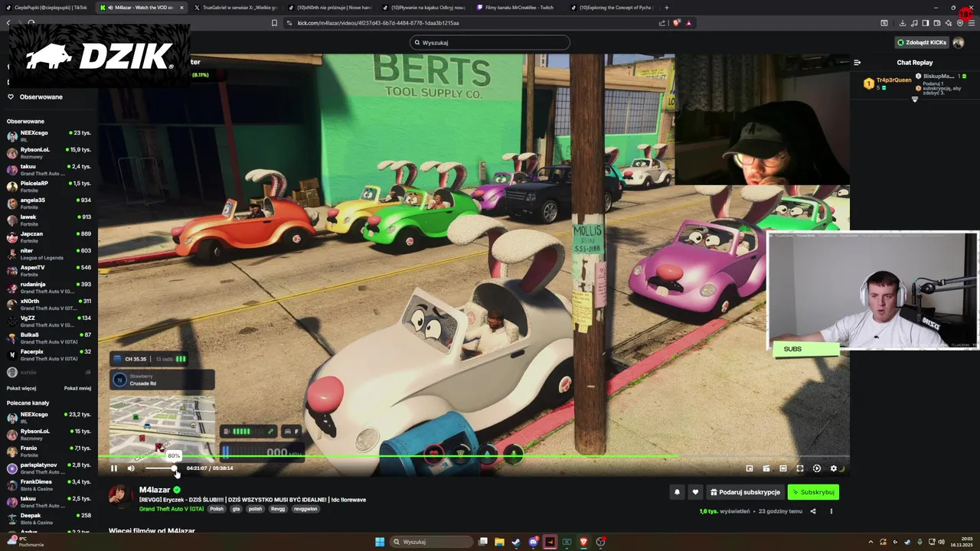Adjust the player volume slider
The image size is (980, 551).
160,468
